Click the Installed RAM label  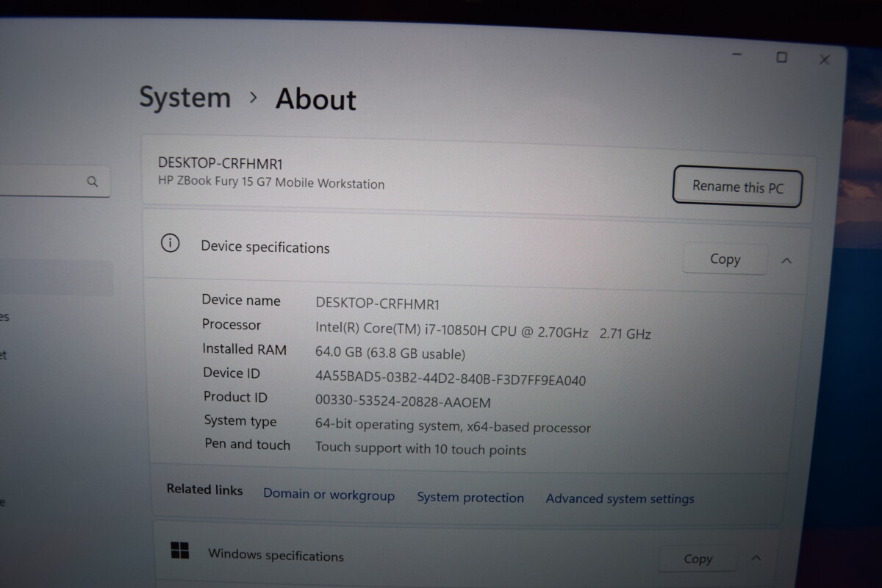245,349
